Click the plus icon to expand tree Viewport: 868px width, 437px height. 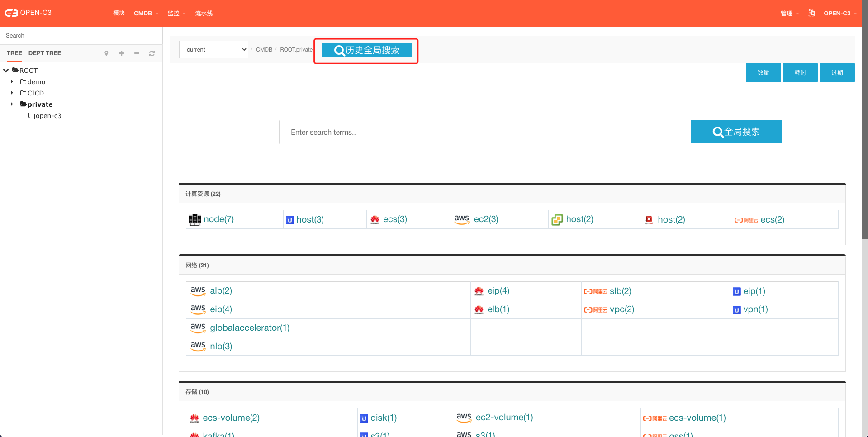(x=121, y=53)
